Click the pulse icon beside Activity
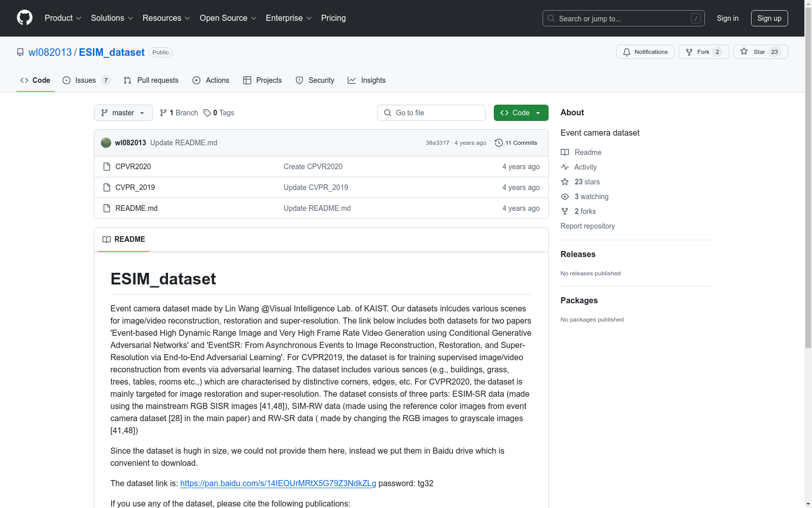812x508 pixels. [x=565, y=167]
